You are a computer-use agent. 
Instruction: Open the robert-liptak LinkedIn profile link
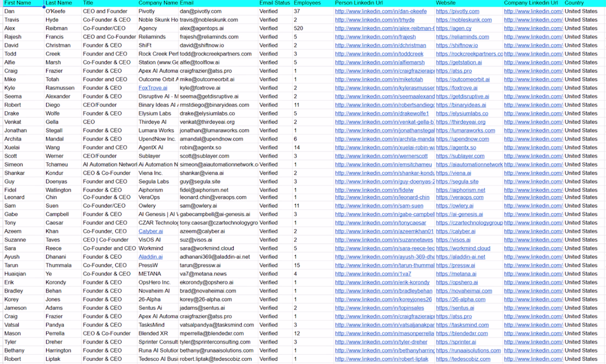point(381,358)
